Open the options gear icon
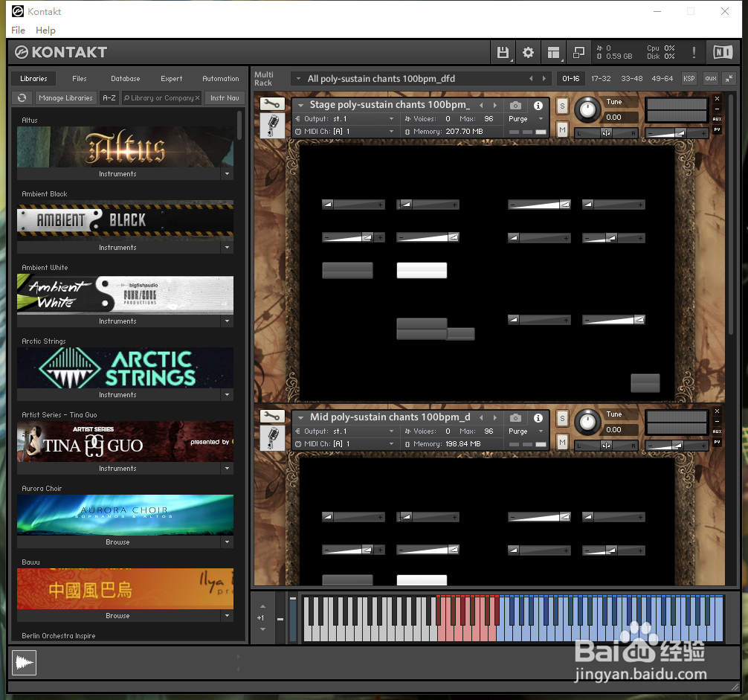 [528, 53]
